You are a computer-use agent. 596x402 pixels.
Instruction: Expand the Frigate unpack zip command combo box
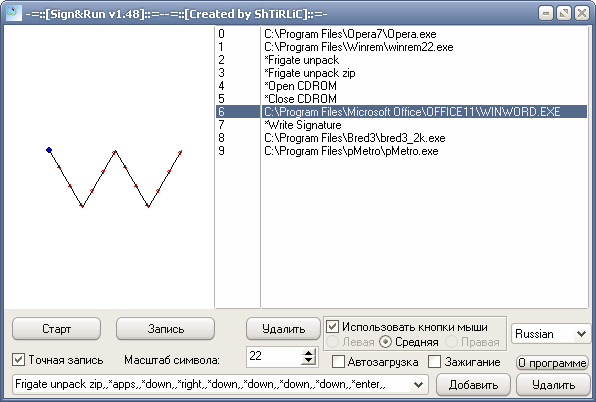418,385
